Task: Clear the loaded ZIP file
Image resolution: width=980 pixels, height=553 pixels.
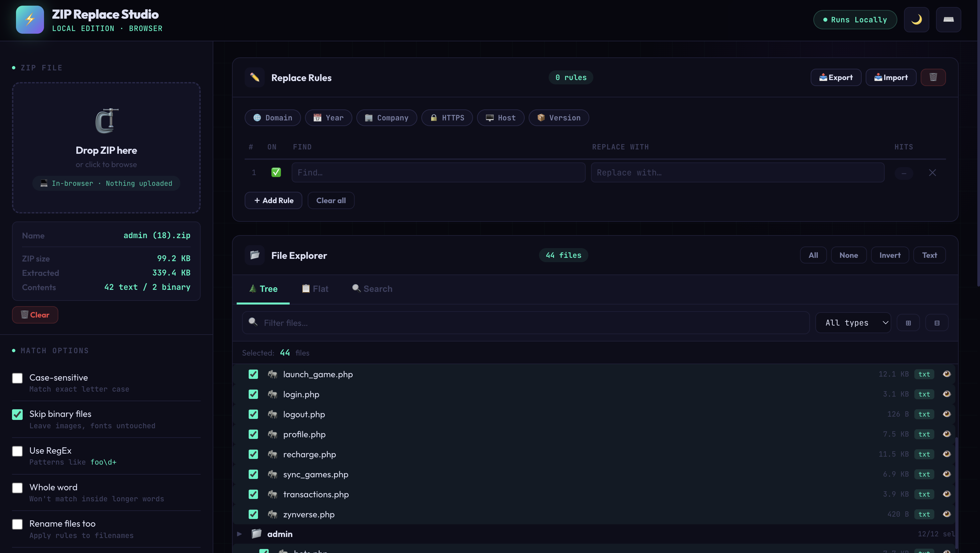Action: (x=35, y=315)
